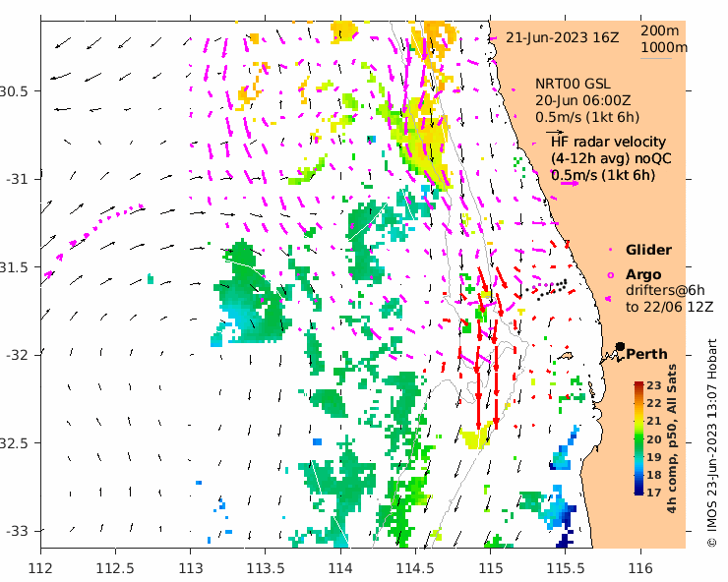Click the 'Glider' legend label
Image resolution: width=728 pixels, height=582 pixels.
coord(648,250)
